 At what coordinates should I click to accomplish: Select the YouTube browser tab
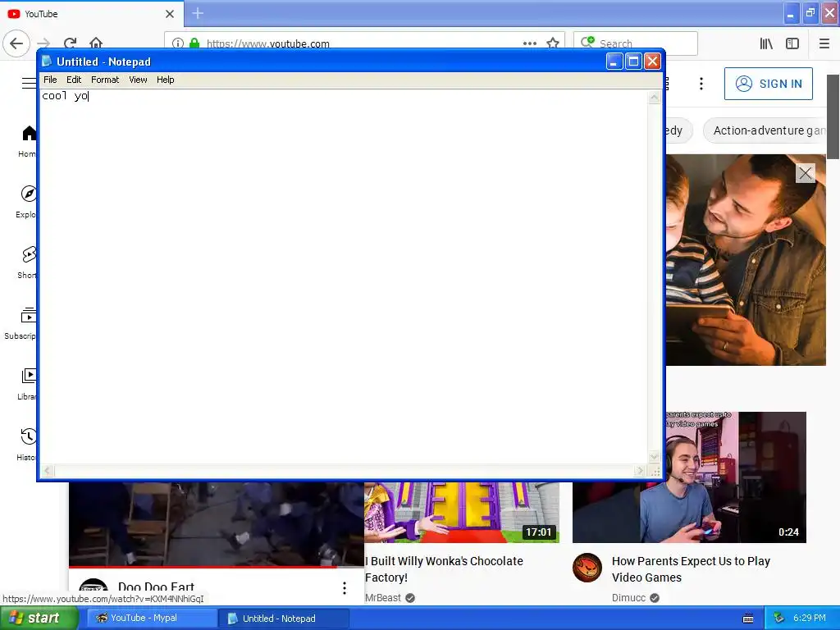92,14
